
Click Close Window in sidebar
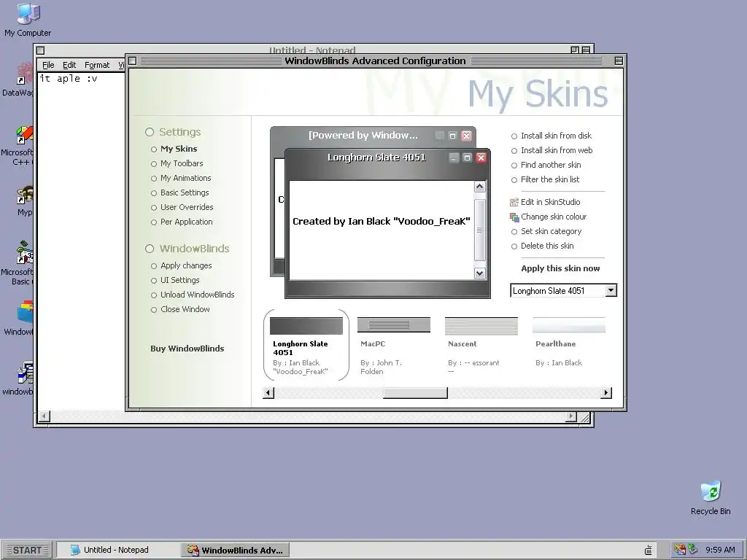point(180,309)
